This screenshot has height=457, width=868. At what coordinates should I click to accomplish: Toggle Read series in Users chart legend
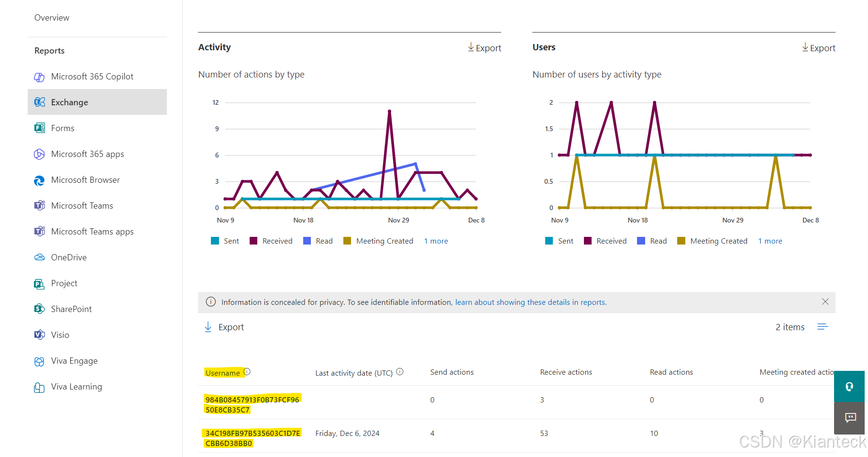652,241
